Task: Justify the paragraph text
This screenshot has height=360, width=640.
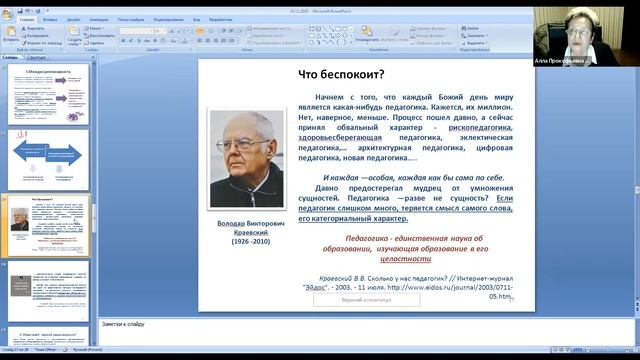Action: coord(223,40)
